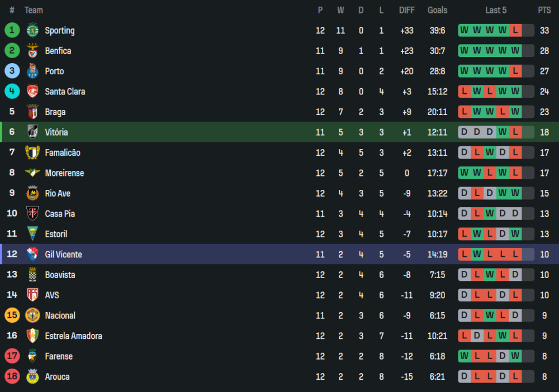
Task: Click the Nacional club crest icon
Action: point(32,315)
